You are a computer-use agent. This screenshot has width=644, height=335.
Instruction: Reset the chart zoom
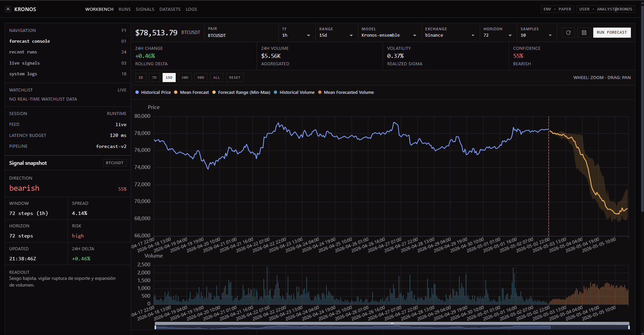pyautogui.click(x=235, y=78)
